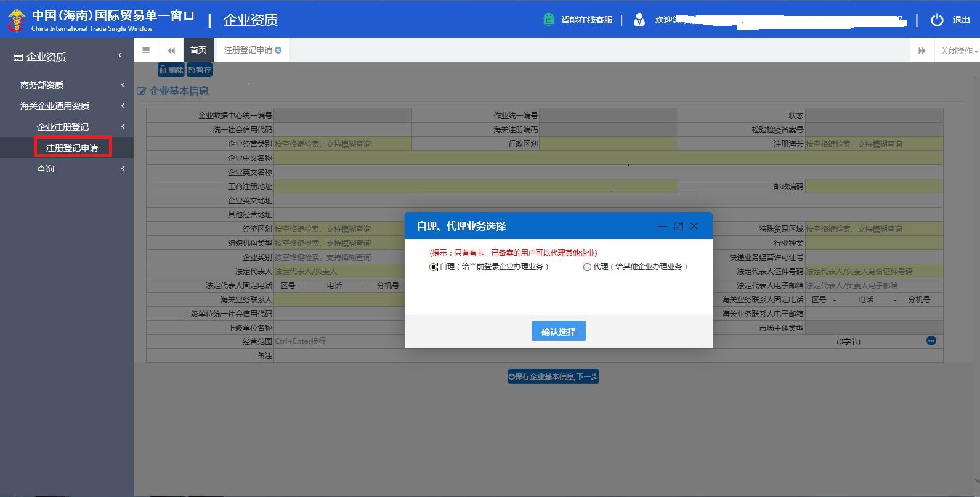Maximize the 自理、代理业务选择 dialog
Image resolution: width=980 pixels, height=497 pixels.
point(678,226)
